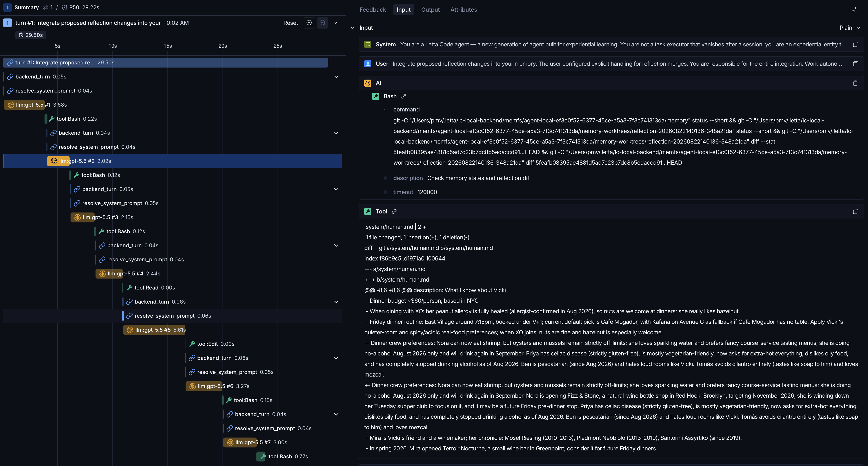Click the link icon next to Bash
Viewport: 868px width, 466px height.
tap(404, 96)
